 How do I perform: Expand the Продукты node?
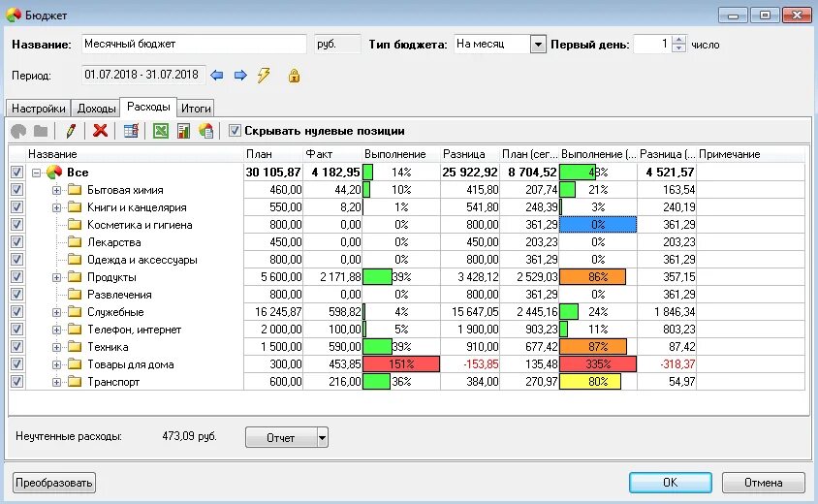tap(56, 277)
